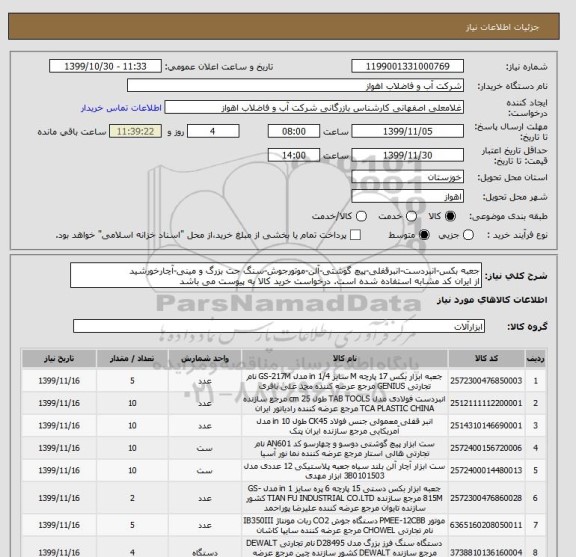Click the remaining time countdown 11:39:22
Viewport: 576px width, 557px height.
(136, 131)
